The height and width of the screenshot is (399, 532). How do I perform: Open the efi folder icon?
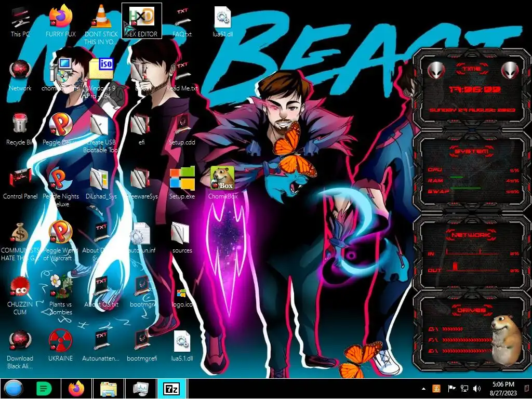[x=141, y=129]
